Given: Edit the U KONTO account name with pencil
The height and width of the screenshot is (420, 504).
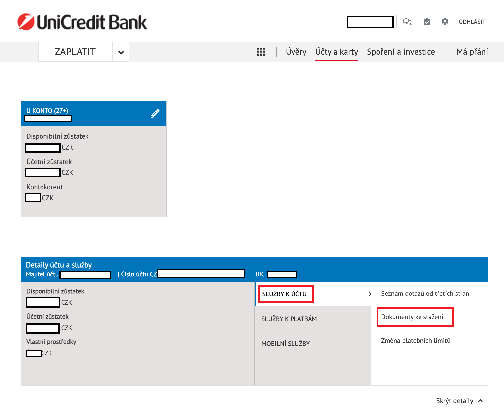Looking at the screenshot, I should pyautogui.click(x=155, y=113).
